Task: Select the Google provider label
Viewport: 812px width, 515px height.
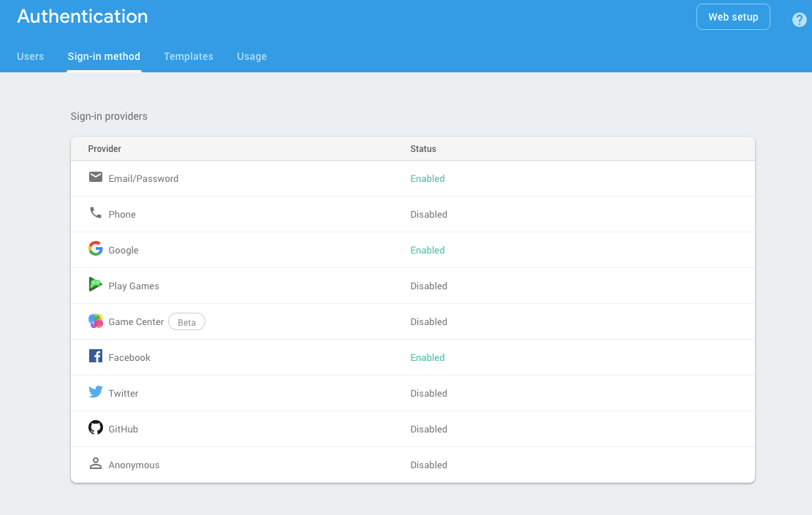Action: [x=124, y=250]
